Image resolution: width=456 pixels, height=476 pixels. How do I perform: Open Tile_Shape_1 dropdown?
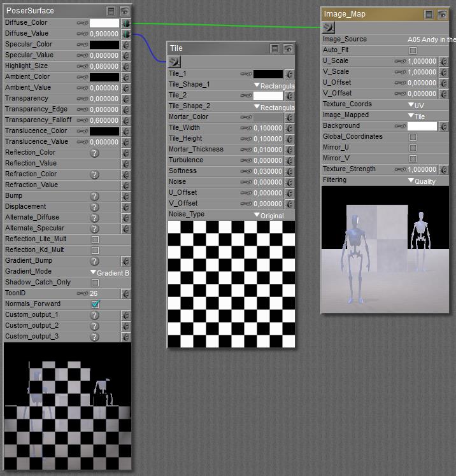point(274,86)
